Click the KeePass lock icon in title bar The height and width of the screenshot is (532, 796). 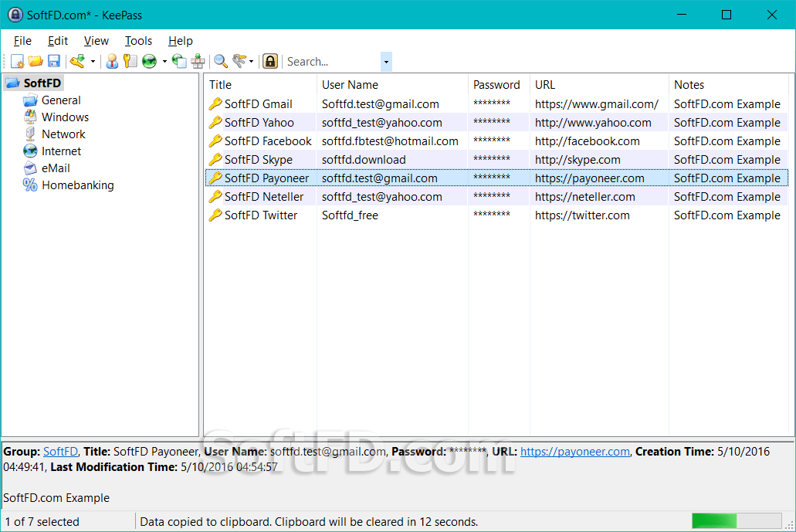15,15
